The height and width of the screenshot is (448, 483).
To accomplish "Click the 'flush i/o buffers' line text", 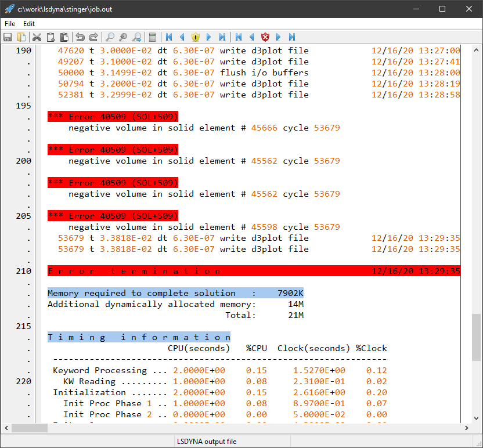I will point(264,73).
